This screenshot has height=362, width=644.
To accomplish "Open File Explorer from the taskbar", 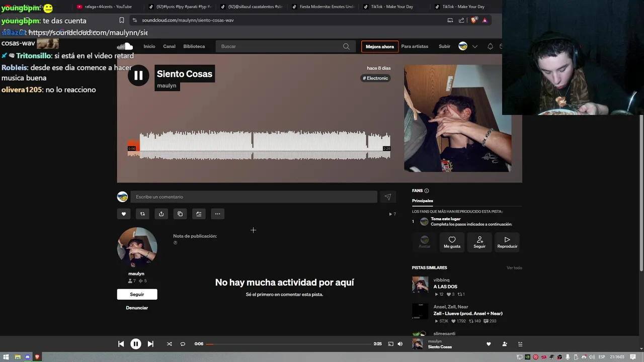I will 18,357.
